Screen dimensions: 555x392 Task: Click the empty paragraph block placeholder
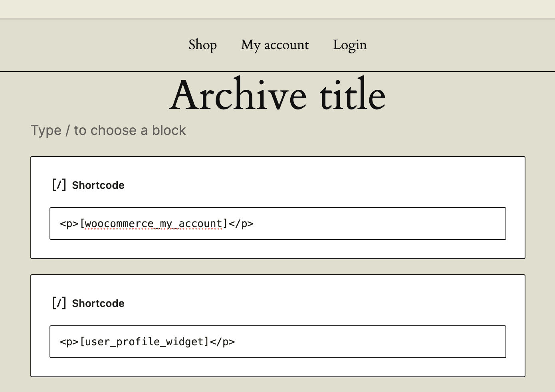[x=108, y=130]
